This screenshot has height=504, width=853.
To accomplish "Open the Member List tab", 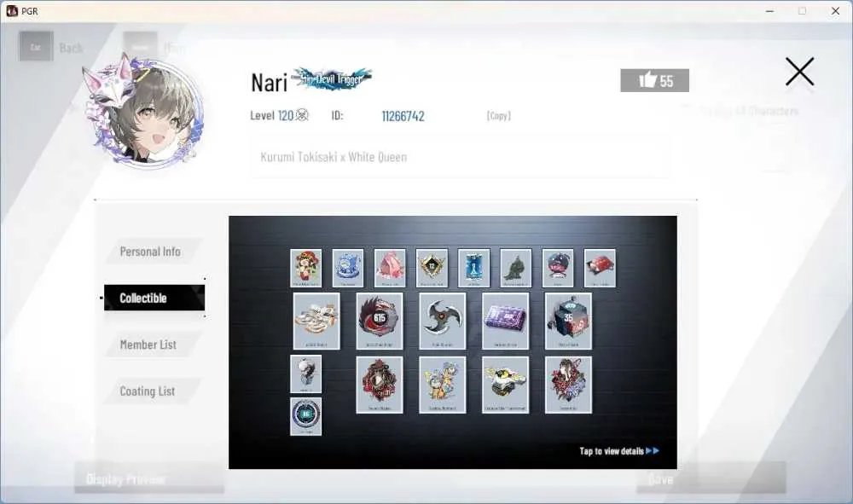I will [153, 345].
